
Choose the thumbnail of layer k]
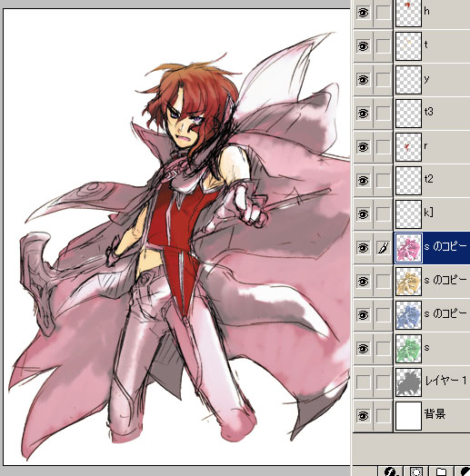[x=408, y=214]
